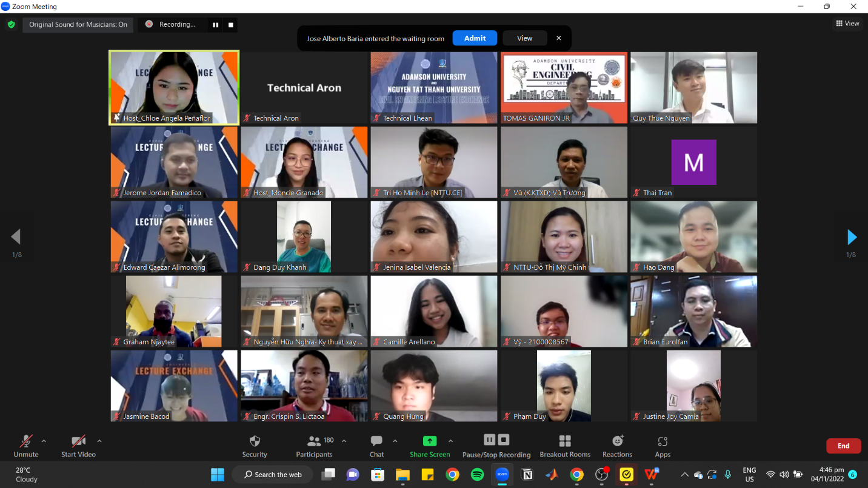This screenshot has height=488, width=868.
Task: Expand video options arrow beside Start Video
Action: [99, 441]
